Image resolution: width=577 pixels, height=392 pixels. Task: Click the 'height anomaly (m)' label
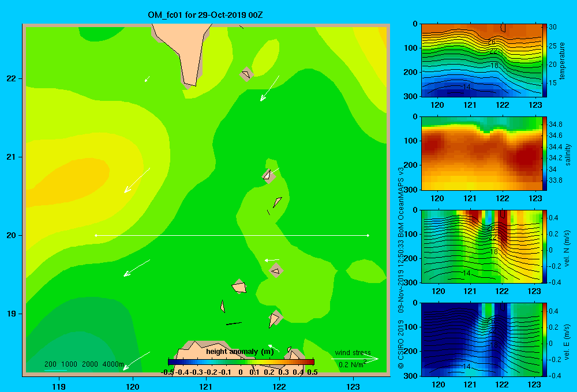239,352
